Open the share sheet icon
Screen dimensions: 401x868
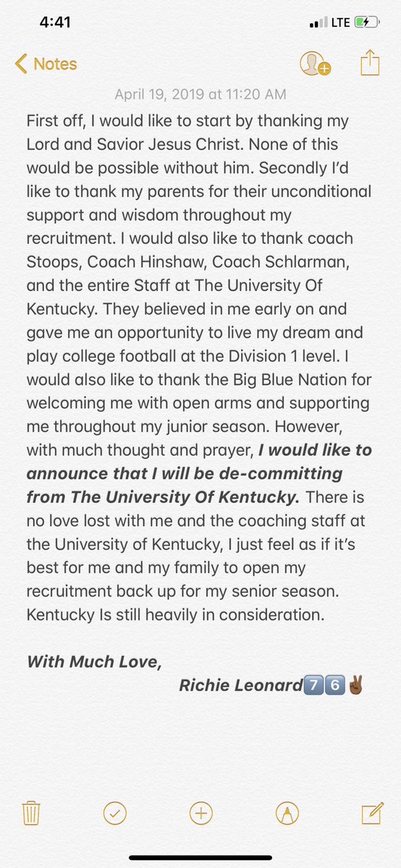[x=370, y=63]
